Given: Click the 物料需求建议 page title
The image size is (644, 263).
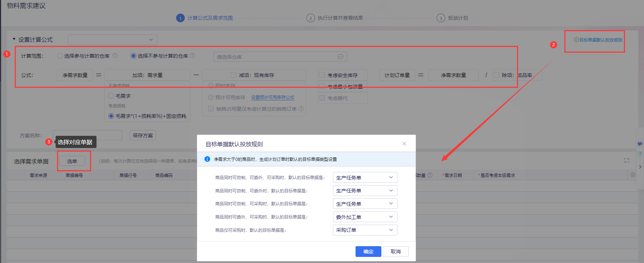Looking at the screenshot, I should (x=26, y=6).
